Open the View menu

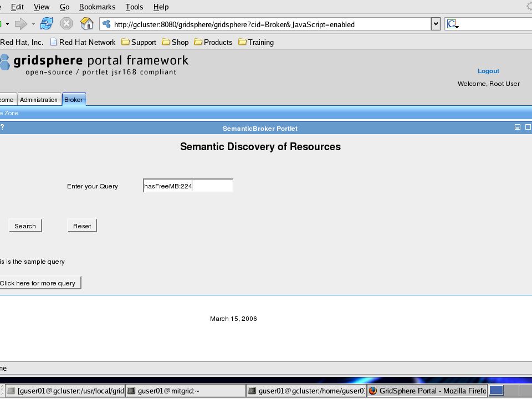(x=42, y=7)
